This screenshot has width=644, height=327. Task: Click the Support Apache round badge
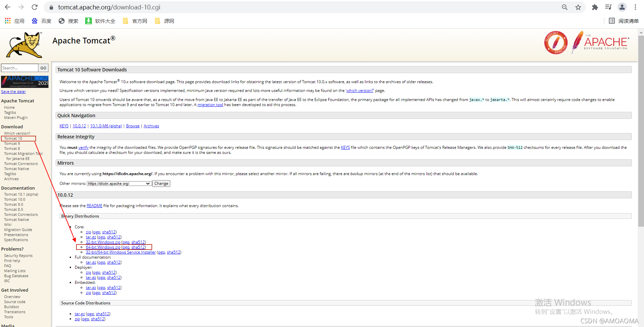556,42
